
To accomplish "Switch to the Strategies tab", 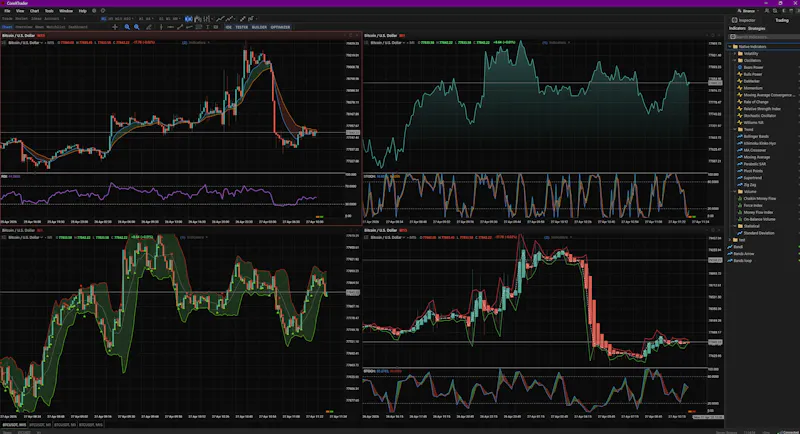I will pos(757,29).
